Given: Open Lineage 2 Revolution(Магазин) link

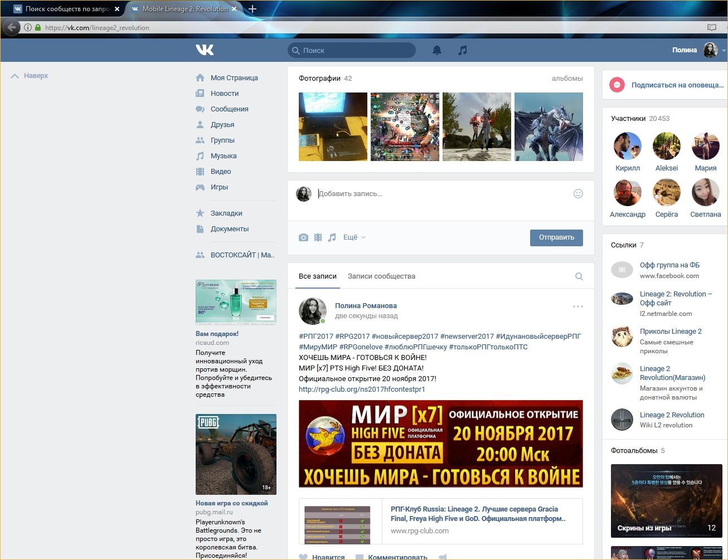Looking at the screenshot, I should click(x=672, y=373).
